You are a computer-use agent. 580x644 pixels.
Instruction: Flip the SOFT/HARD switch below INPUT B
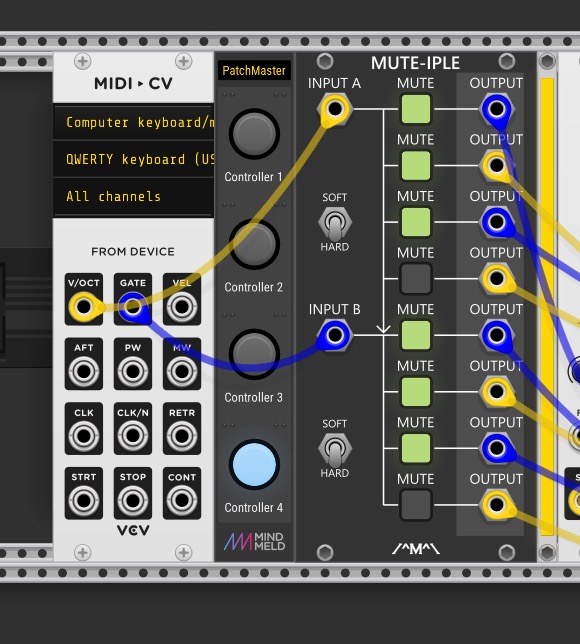(335, 448)
